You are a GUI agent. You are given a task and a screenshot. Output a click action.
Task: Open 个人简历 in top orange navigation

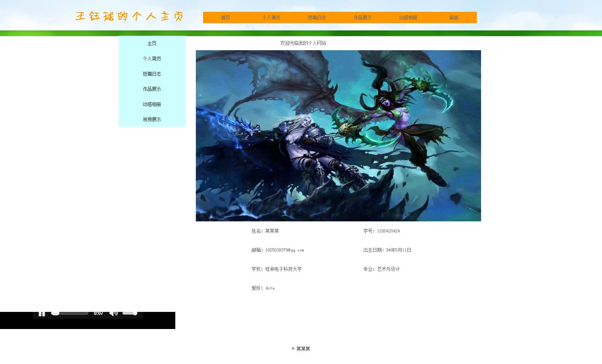pos(271,17)
